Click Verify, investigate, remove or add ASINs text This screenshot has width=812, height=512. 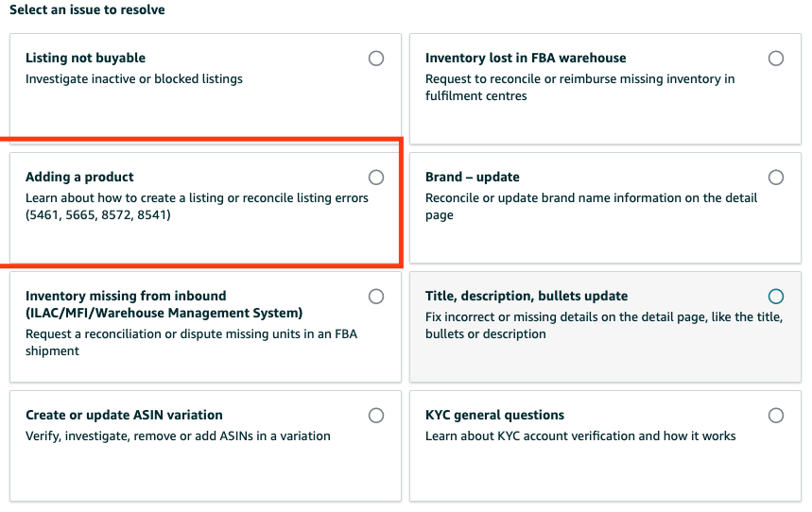coord(178,436)
